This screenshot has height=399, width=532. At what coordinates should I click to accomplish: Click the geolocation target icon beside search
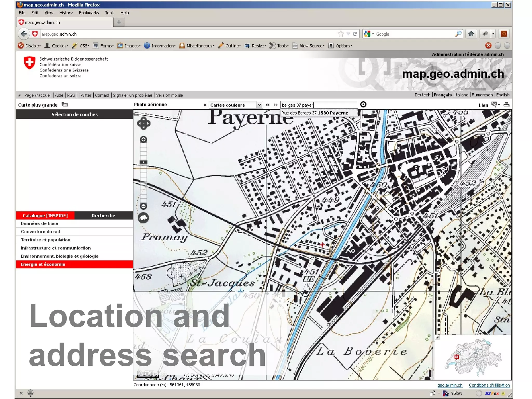click(363, 104)
